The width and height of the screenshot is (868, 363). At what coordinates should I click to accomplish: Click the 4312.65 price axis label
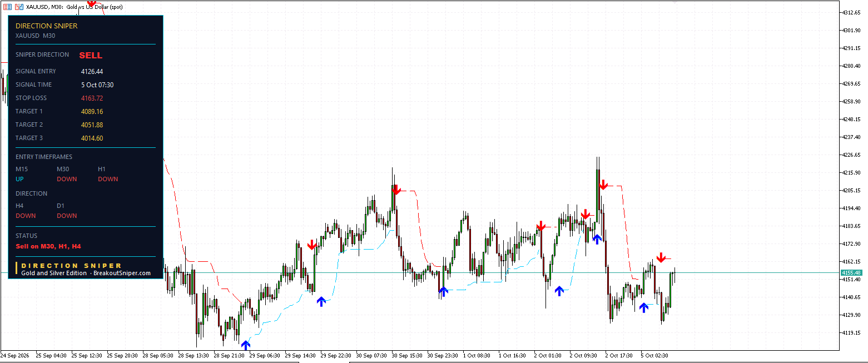point(852,12)
